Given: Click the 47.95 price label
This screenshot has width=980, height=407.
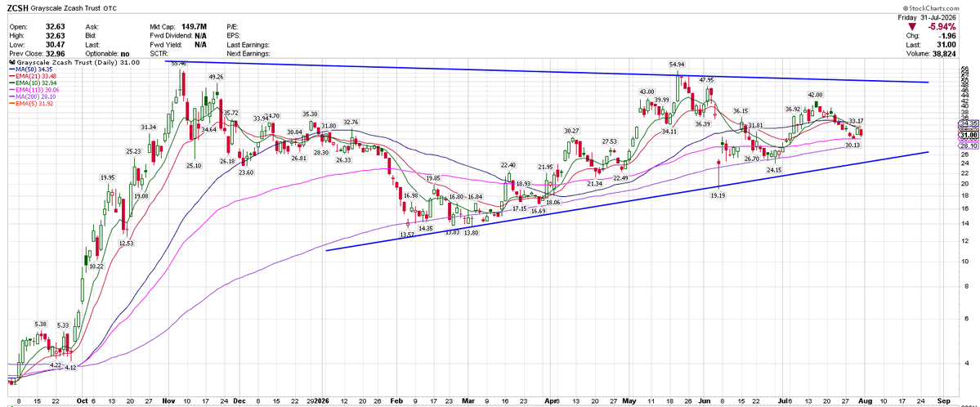Looking at the screenshot, I should pos(707,80).
